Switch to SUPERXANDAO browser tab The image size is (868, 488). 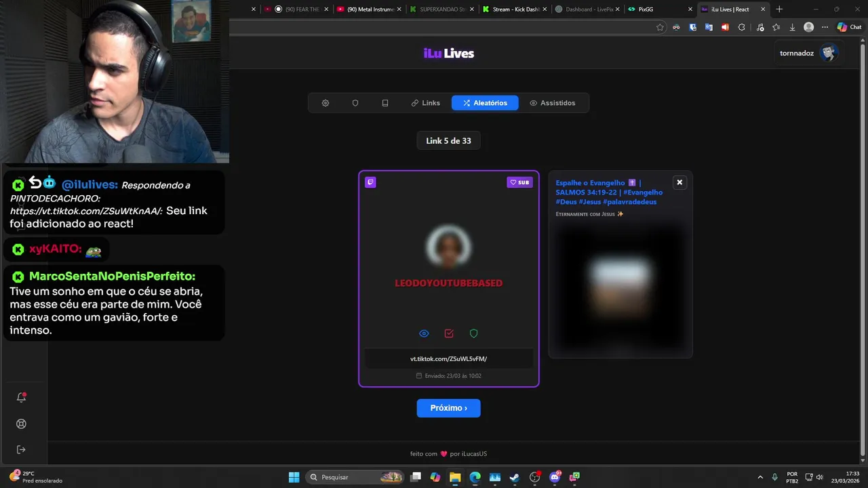[441, 9]
